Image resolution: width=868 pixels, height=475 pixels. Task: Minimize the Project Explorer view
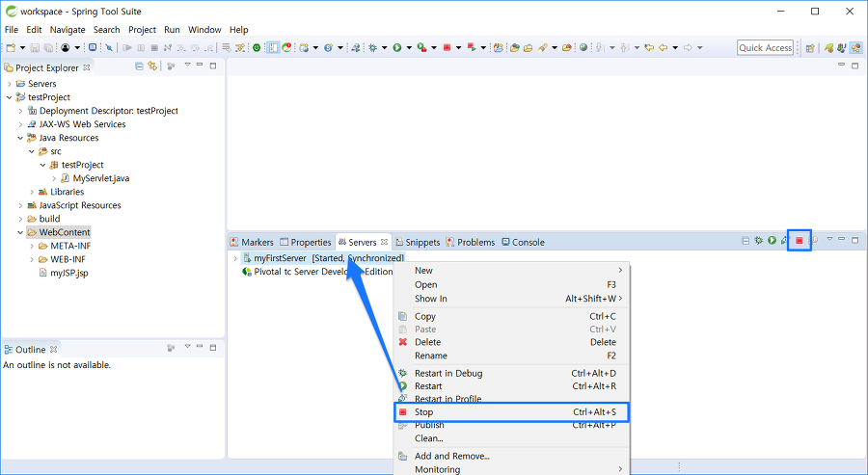[x=200, y=66]
